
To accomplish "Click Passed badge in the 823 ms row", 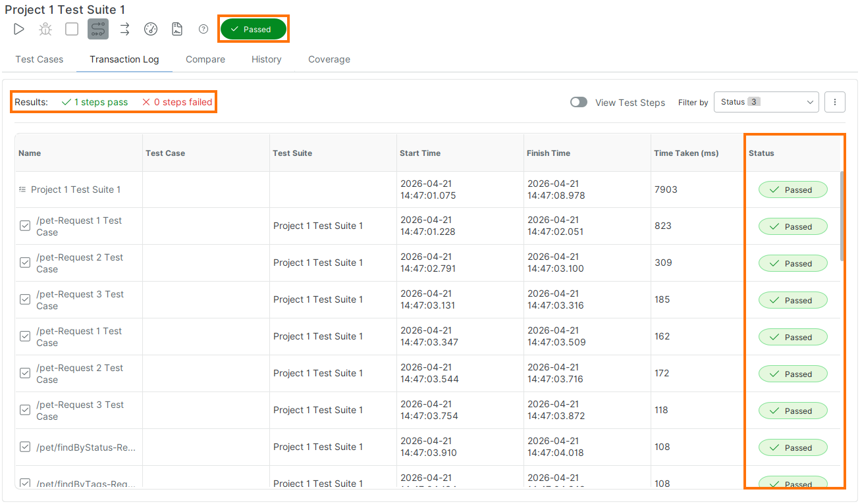I will 793,226.
